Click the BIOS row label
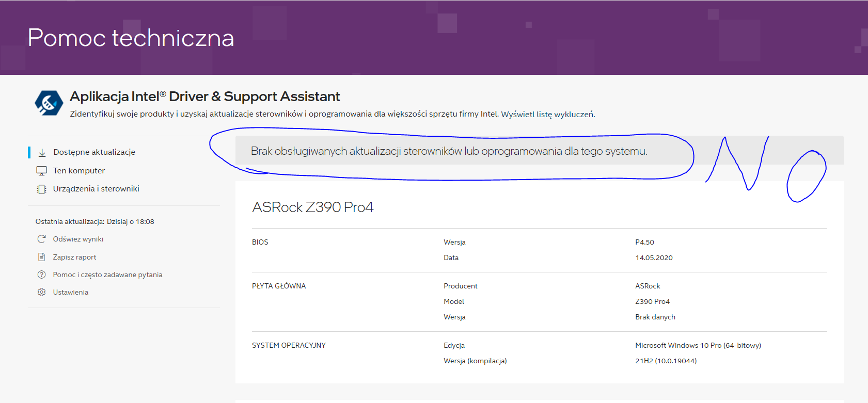868x403 pixels. [260, 242]
